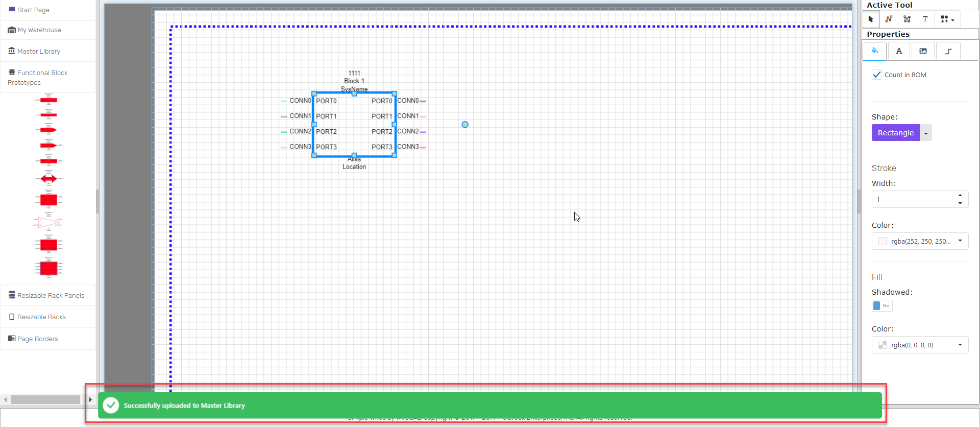The height and width of the screenshot is (427, 980).
Task: Click the left PORT0 label in block
Action: [326, 101]
